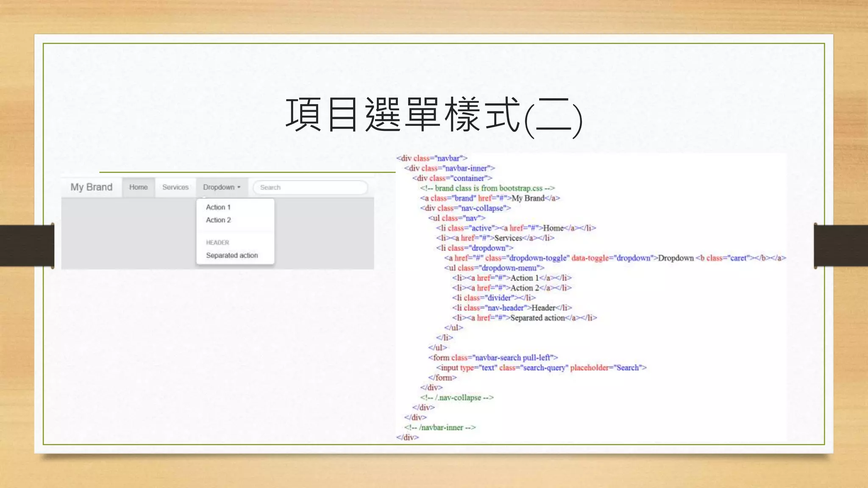This screenshot has width=868, height=488.
Task: Click the left brown band decoration
Action: tap(27, 246)
